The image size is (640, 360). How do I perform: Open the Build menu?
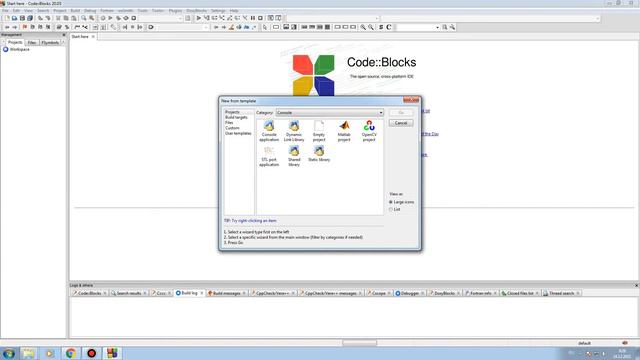point(76,11)
